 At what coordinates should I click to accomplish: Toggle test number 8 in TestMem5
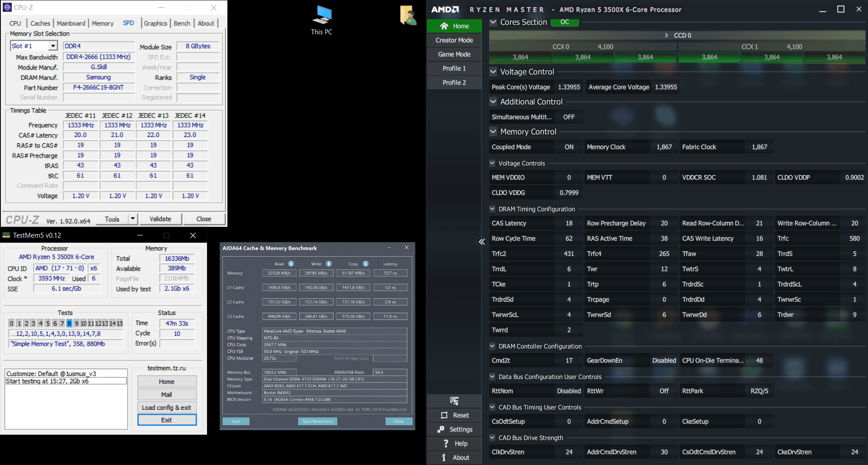click(69, 323)
